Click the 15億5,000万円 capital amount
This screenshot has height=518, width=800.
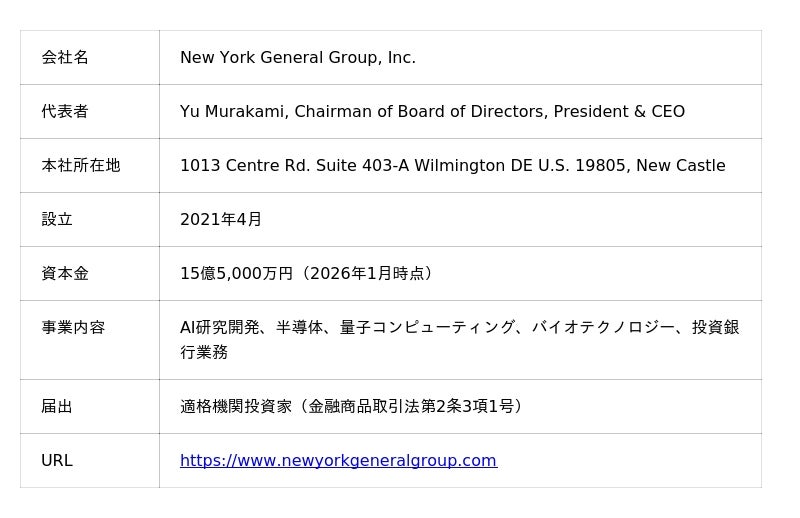click(237, 274)
